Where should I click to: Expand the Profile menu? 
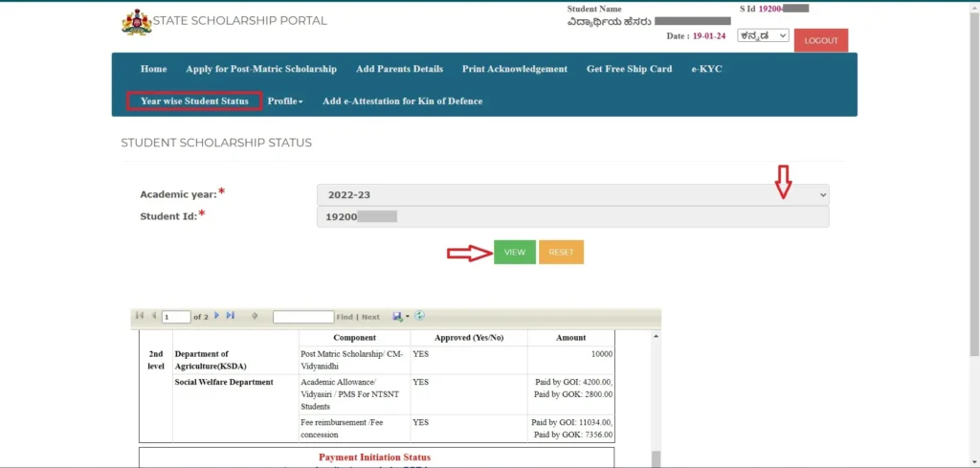(x=285, y=101)
